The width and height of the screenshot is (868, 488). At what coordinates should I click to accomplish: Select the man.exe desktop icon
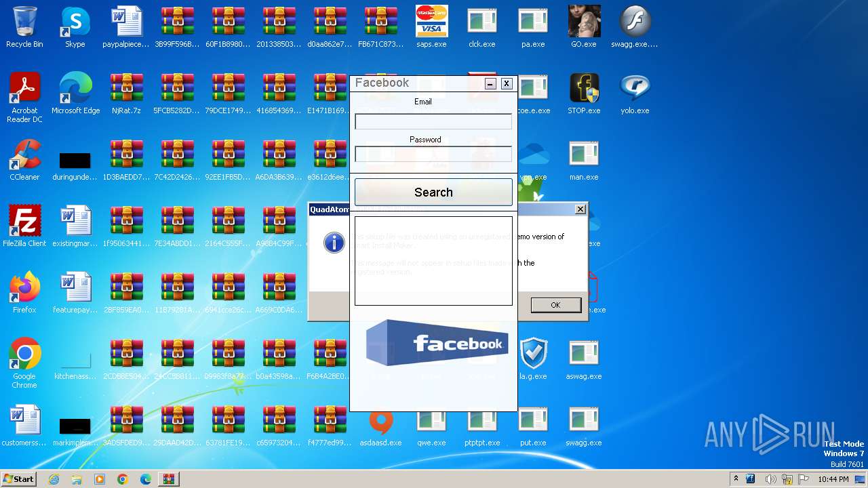pos(584,160)
